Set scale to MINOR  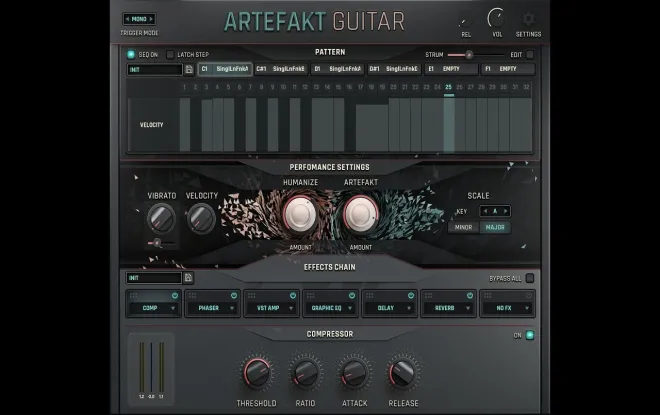[463, 227]
